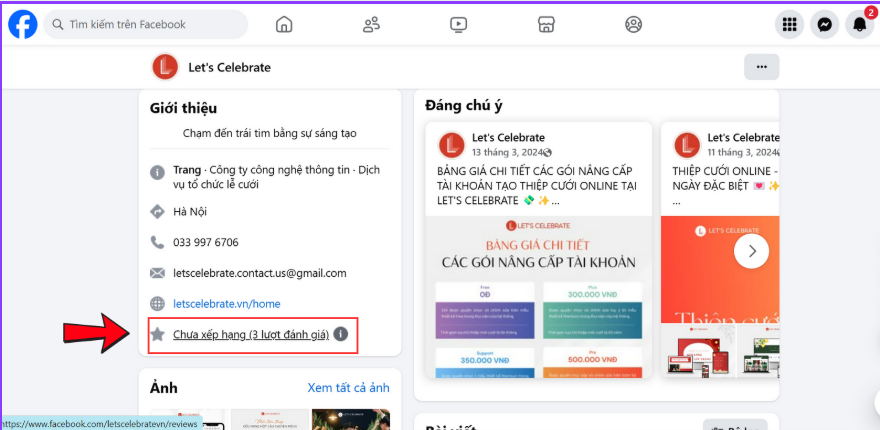The height and width of the screenshot is (430, 880).
Task: Click the phone icon beside 033 997 6706
Action: tap(157, 243)
